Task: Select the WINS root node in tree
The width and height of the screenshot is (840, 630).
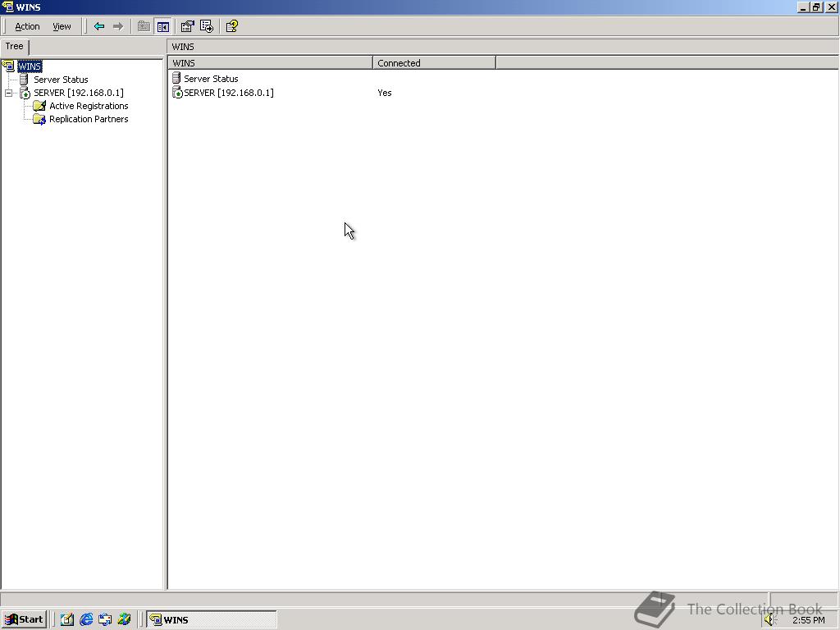Action: [x=30, y=66]
